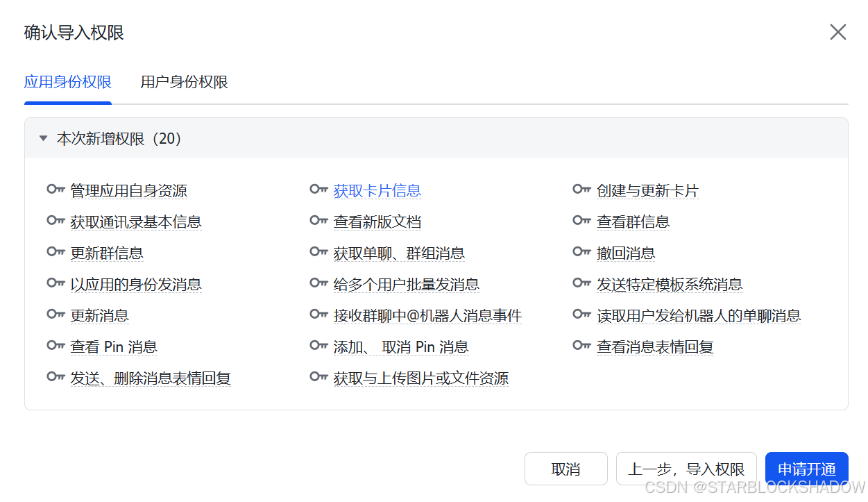Open the 获取卡片信息 permission link
This screenshot has width=868, height=502.
(377, 190)
